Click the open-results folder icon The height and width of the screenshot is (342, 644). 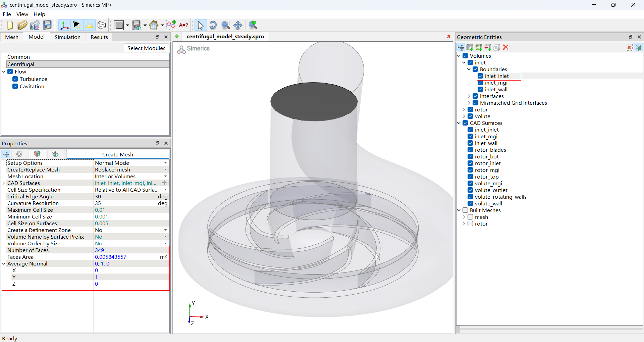pos(35,25)
